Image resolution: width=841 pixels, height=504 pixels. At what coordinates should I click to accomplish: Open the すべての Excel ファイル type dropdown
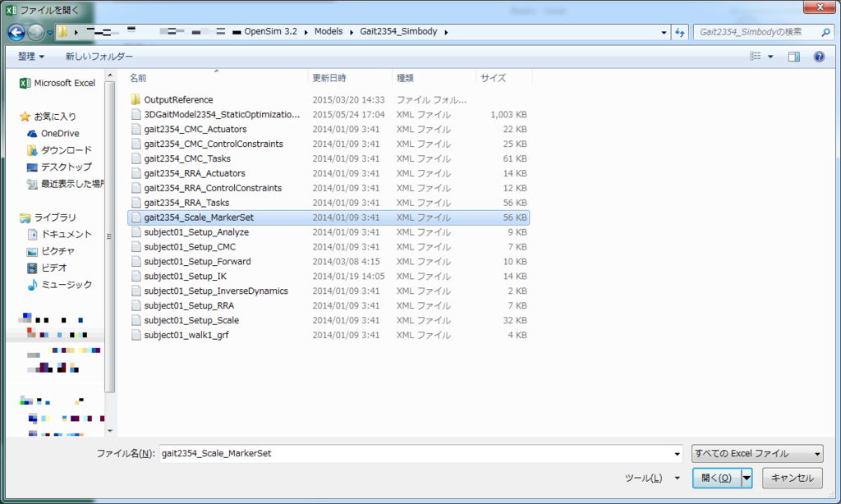pyautogui.click(x=757, y=454)
